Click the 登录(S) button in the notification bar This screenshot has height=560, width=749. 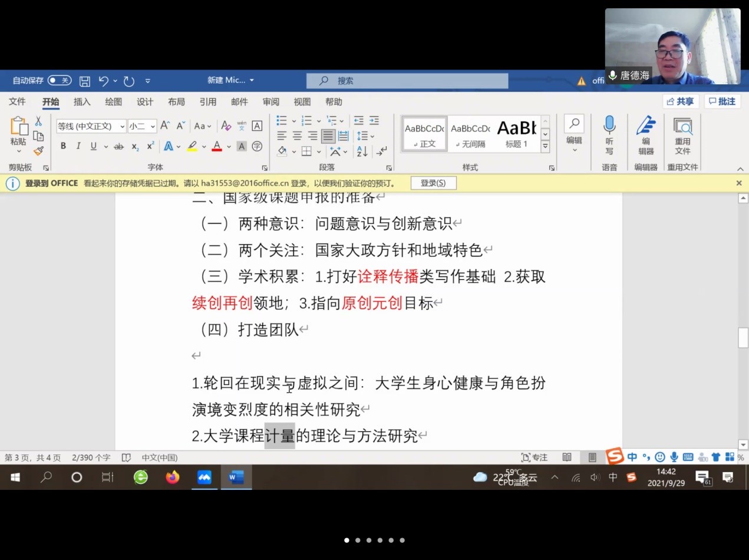[x=433, y=183]
